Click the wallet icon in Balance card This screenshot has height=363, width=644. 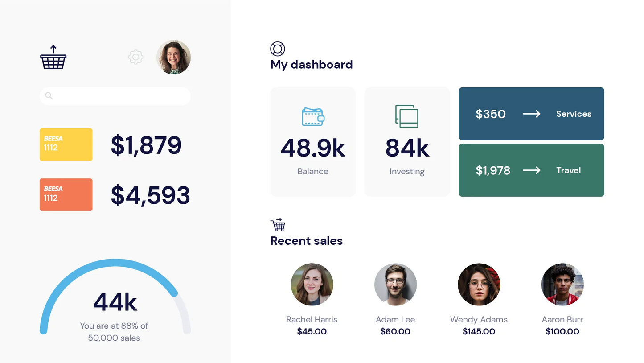pos(313,116)
